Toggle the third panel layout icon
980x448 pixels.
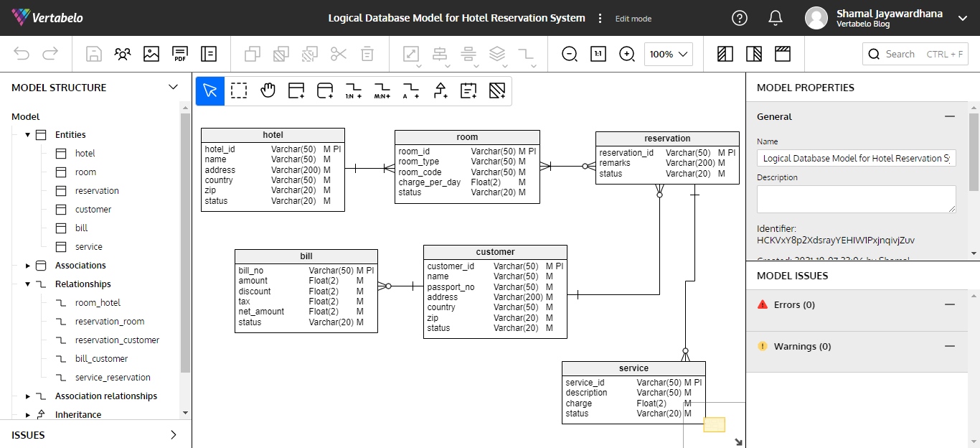(x=783, y=54)
